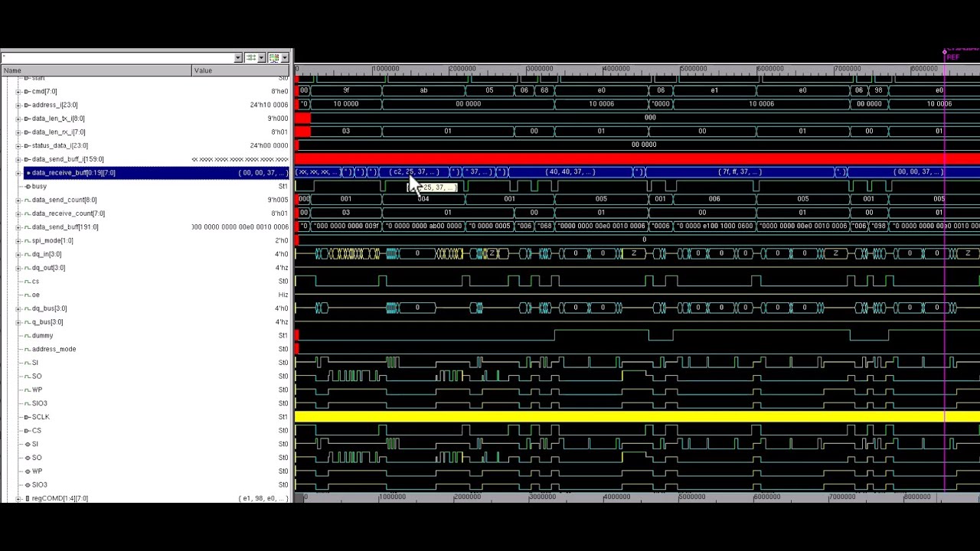Select the SIO3 signal directly above SCLK
Image resolution: width=980 pixels, height=551 pixels.
pos(39,403)
